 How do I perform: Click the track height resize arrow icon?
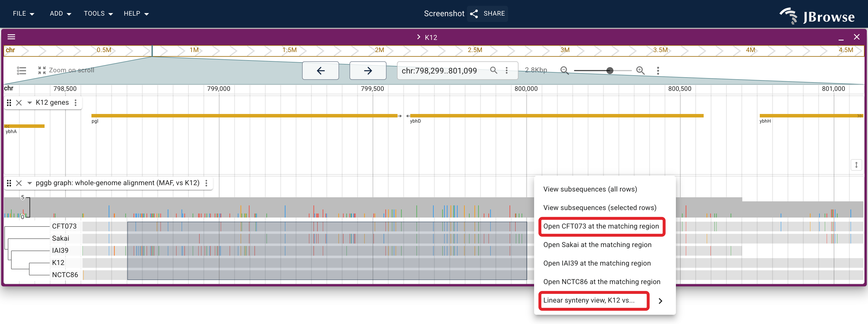pyautogui.click(x=856, y=165)
